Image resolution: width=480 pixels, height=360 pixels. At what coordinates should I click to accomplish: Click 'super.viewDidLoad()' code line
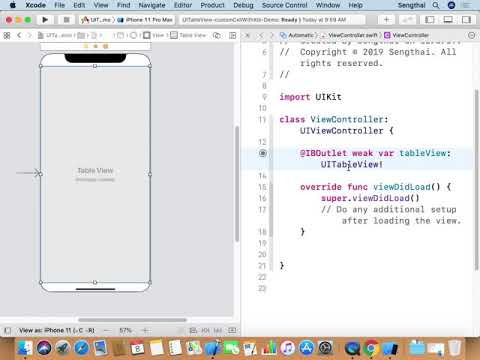(370, 198)
